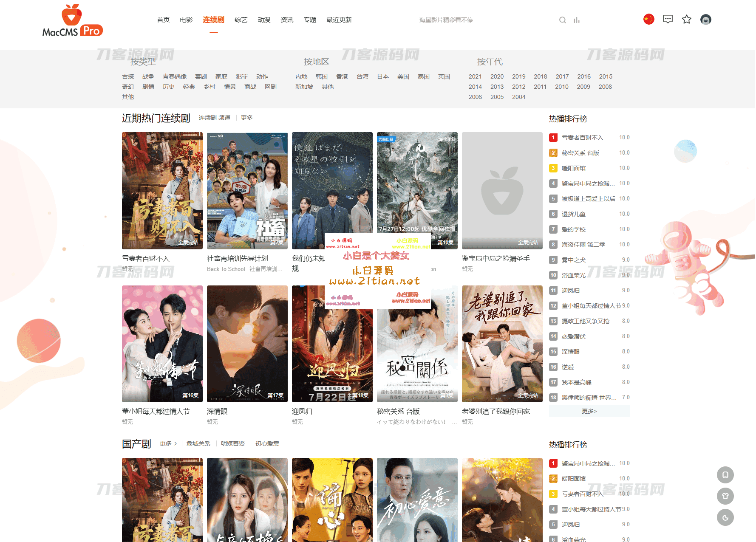
Task: Expand 更多 under first 热播排行榜
Action: 589,411
